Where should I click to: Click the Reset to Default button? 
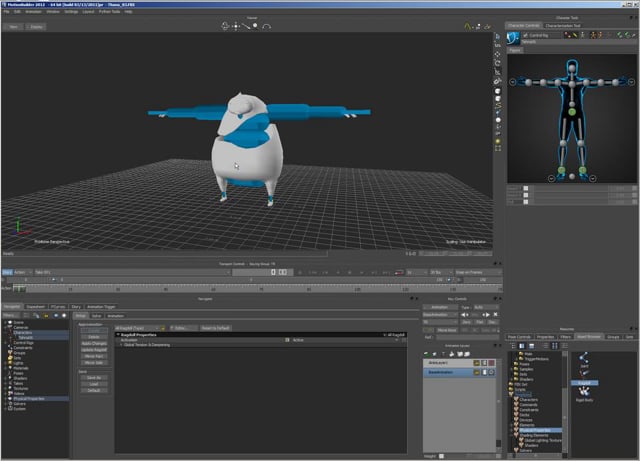pyautogui.click(x=216, y=328)
